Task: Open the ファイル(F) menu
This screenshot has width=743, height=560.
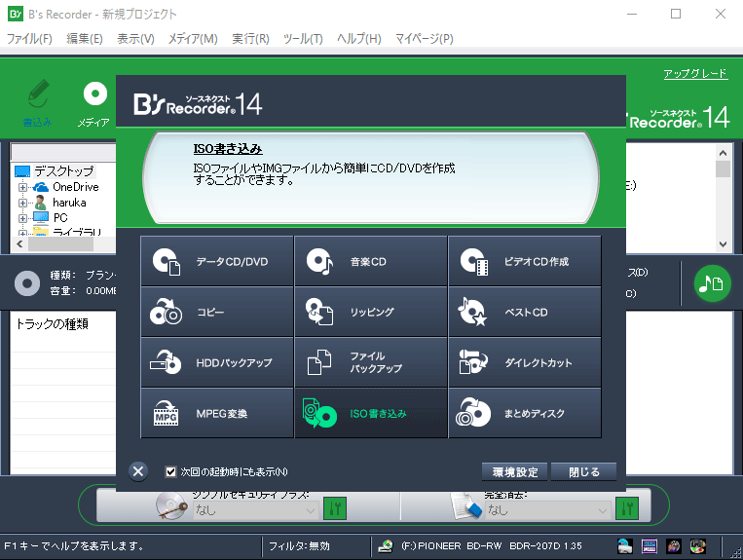Action: (x=29, y=38)
